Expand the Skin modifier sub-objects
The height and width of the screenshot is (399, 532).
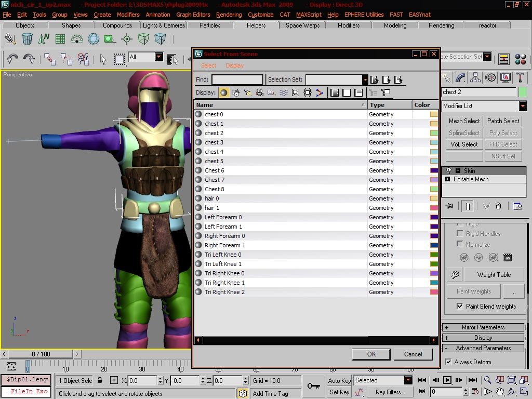point(458,170)
